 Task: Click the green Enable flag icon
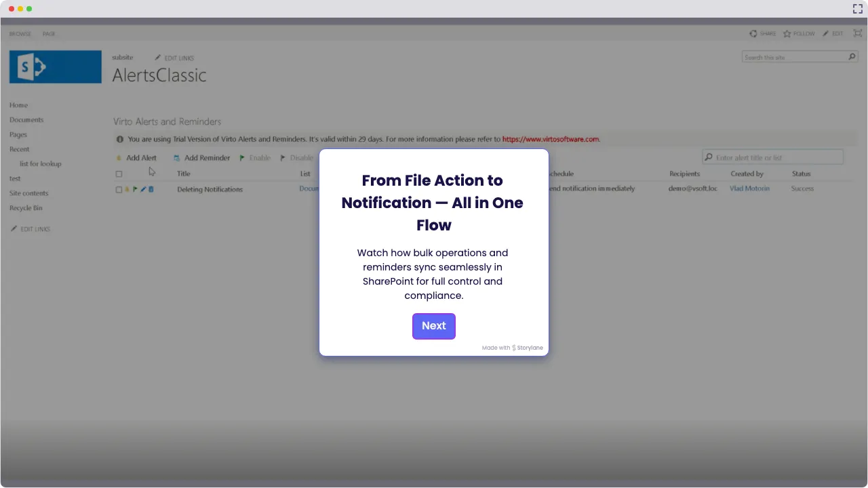click(x=242, y=158)
